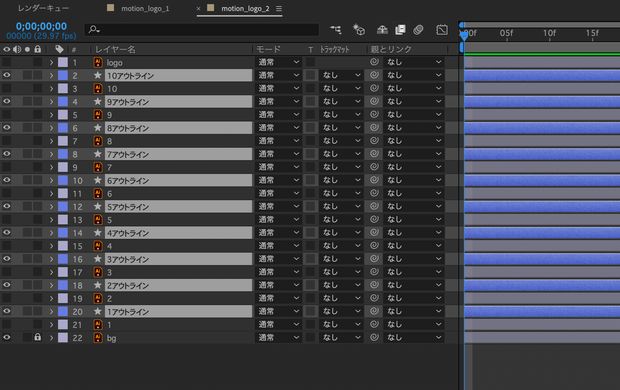620x390 pixels.
Task: Expand the logo layer properties
Action: pyautogui.click(x=51, y=62)
